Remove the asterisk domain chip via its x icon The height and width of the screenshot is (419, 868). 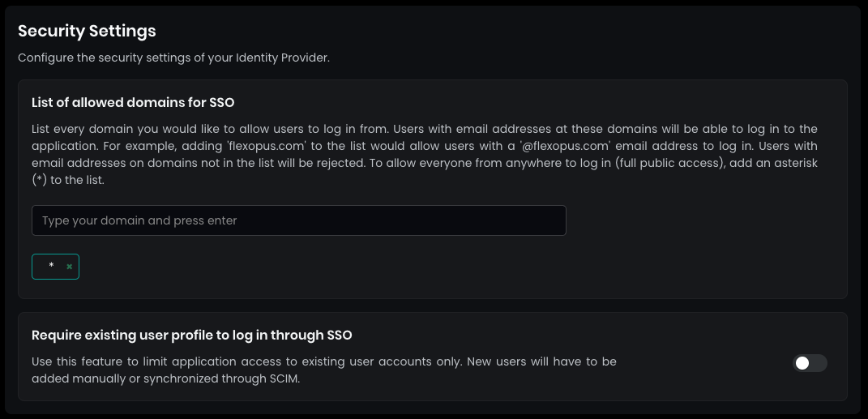70,267
